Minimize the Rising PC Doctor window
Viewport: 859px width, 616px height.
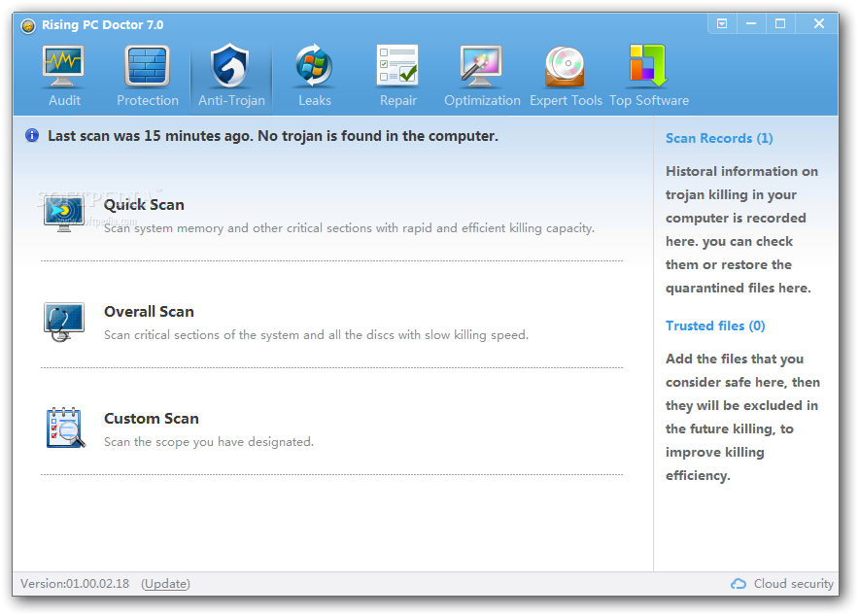[750, 23]
